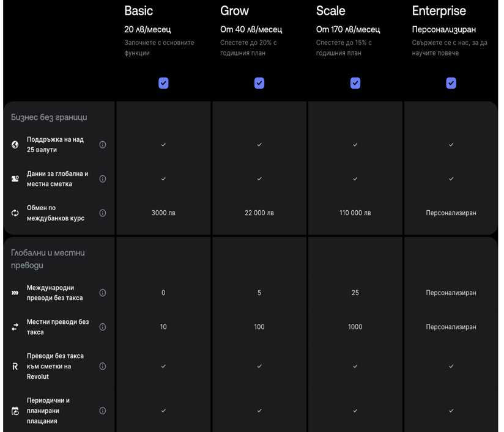Select the Basic plan heading
This screenshot has width=504, height=432.
pyautogui.click(x=139, y=11)
